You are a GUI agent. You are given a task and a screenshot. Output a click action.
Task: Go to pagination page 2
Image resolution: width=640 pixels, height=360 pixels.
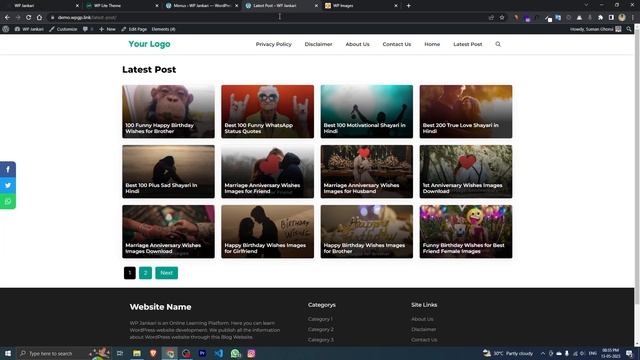tap(145, 273)
